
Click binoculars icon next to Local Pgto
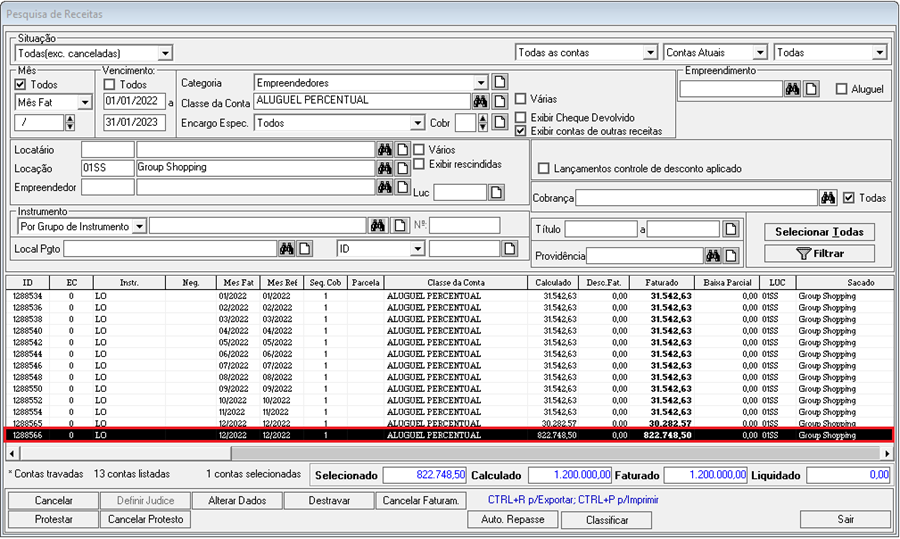point(287,248)
